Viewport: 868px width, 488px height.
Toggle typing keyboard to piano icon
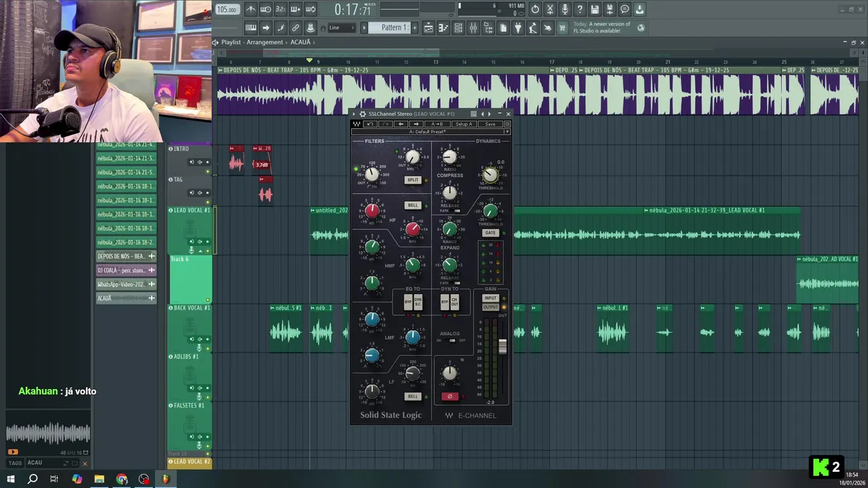tap(251, 28)
